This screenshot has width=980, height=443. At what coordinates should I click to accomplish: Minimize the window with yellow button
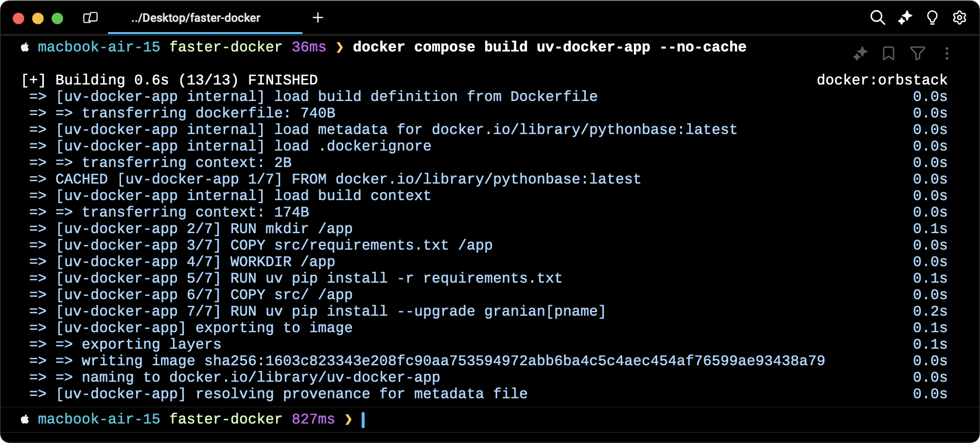coord(38,18)
